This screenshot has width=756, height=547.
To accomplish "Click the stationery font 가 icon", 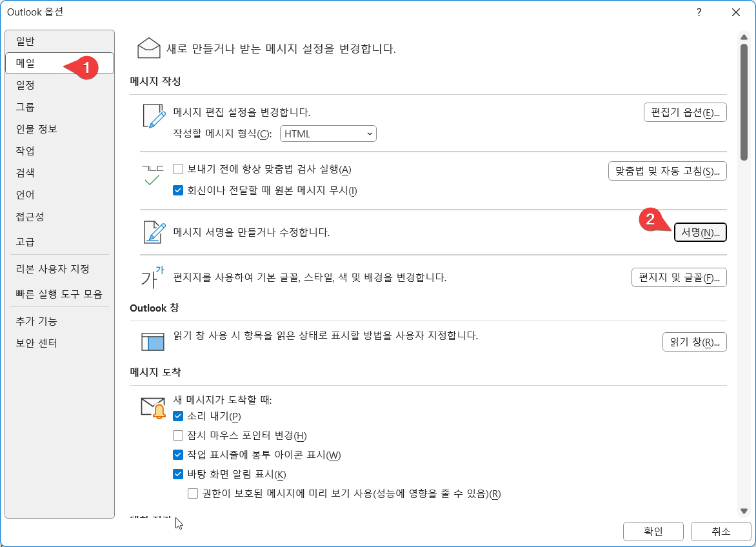I will [152, 277].
